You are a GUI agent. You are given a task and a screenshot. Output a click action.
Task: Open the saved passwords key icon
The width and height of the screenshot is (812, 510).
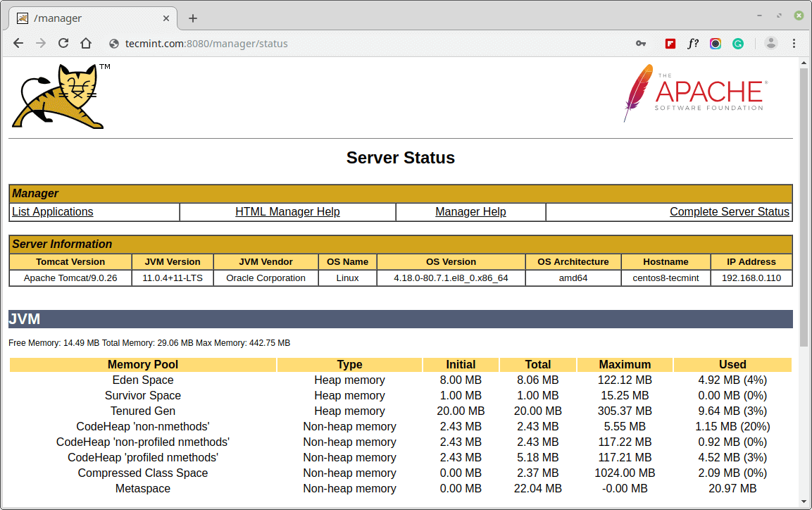coord(641,44)
